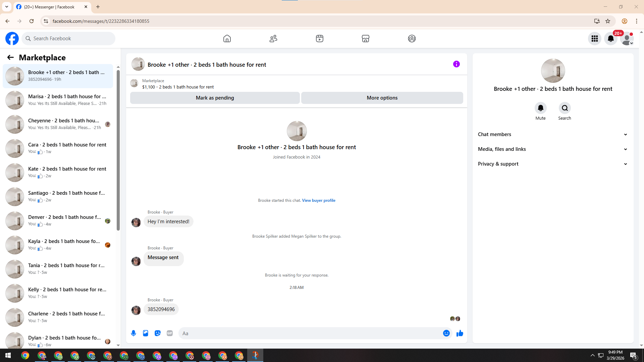Click the browser address bar URL

point(101,21)
